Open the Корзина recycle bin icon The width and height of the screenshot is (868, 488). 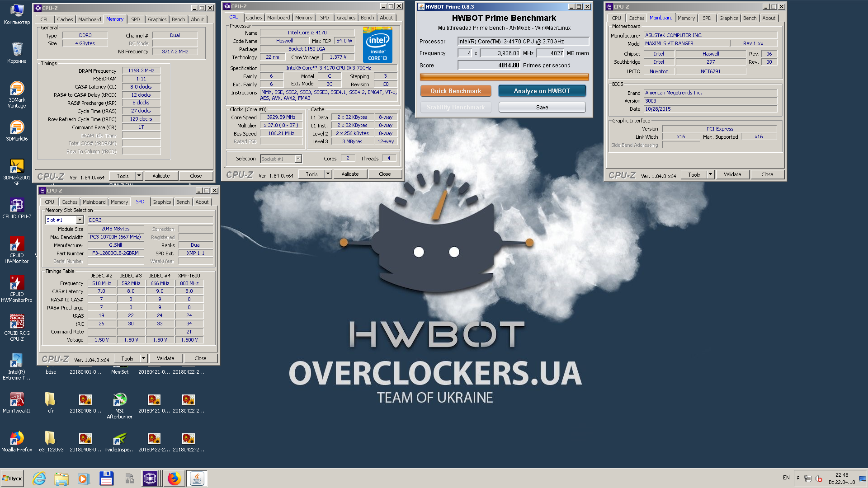17,52
